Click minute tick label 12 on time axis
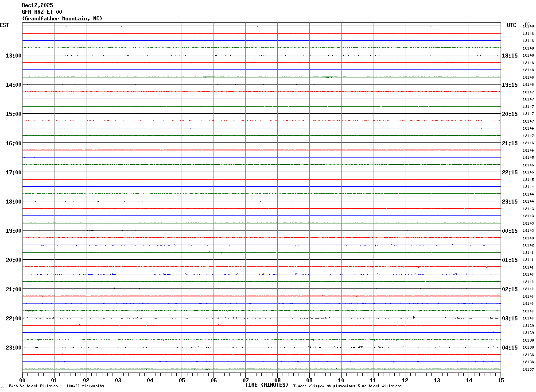This screenshot has height=392, width=536. [405, 380]
